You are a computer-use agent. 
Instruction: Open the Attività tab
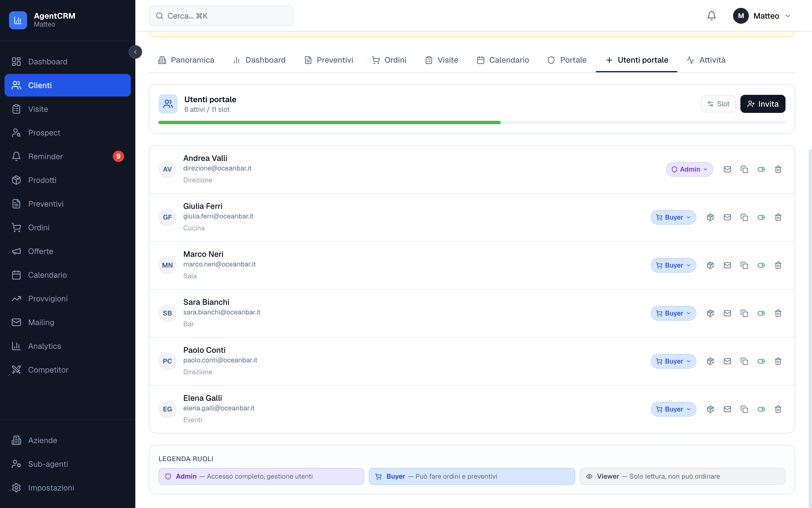(x=706, y=60)
